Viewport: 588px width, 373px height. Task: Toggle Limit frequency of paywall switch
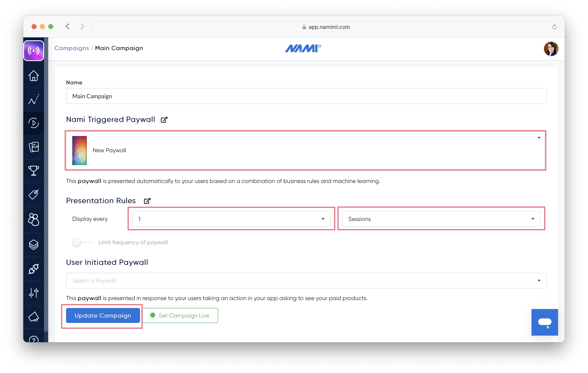pyautogui.click(x=82, y=242)
